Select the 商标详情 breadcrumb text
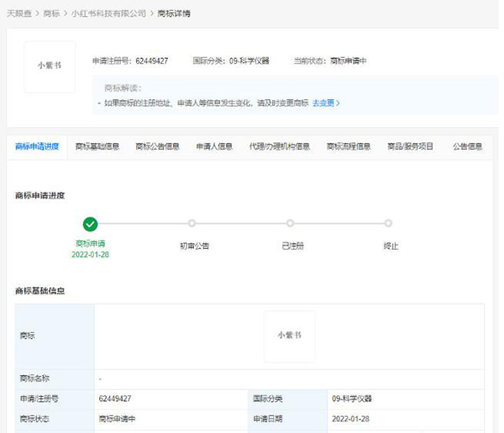 [x=174, y=13]
